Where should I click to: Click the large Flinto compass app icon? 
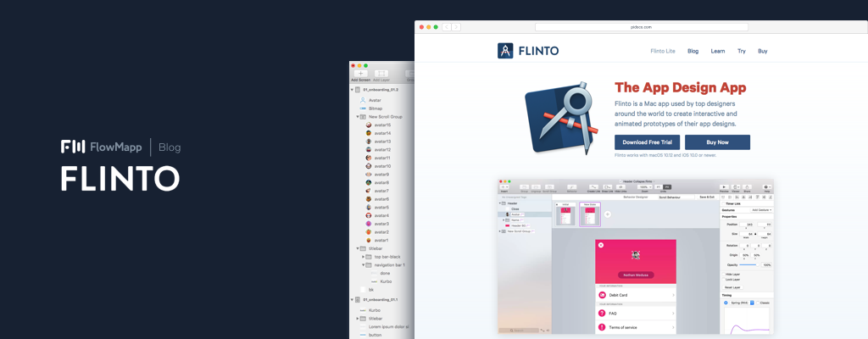click(561, 118)
